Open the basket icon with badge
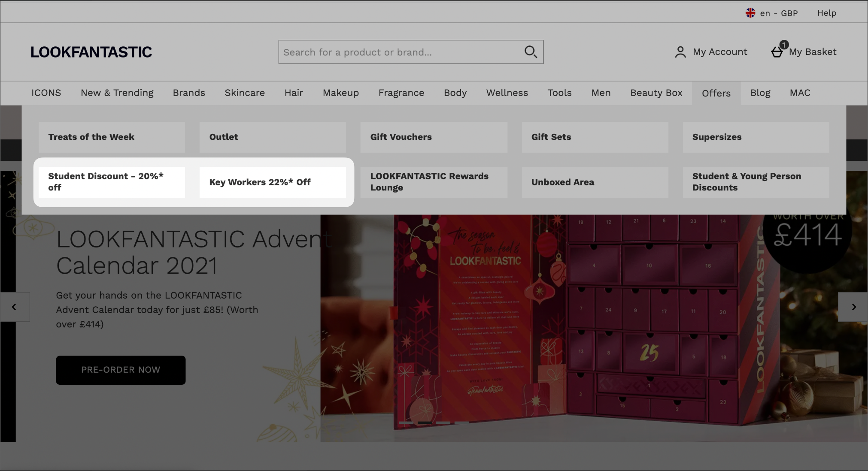Image resolution: width=868 pixels, height=471 pixels. tap(777, 52)
